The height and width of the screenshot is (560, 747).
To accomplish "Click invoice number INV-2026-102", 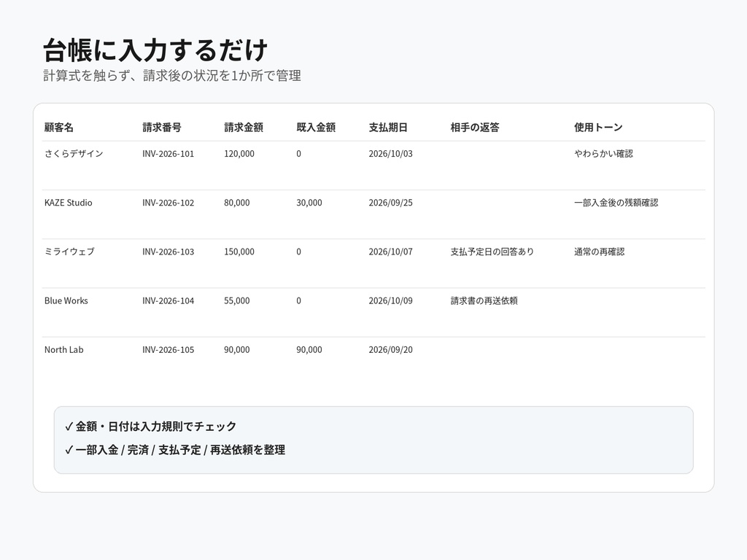I will [x=169, y=203].
